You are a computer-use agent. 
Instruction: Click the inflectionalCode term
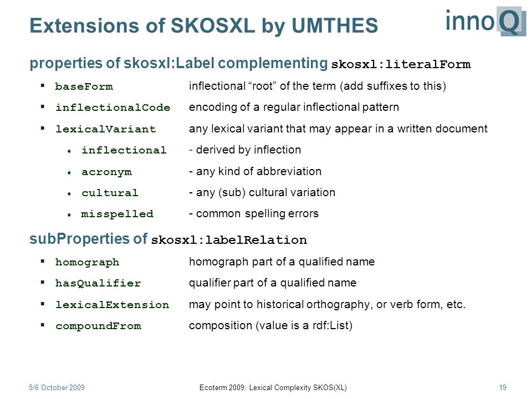pyautogui.click(x=112, y=108)
